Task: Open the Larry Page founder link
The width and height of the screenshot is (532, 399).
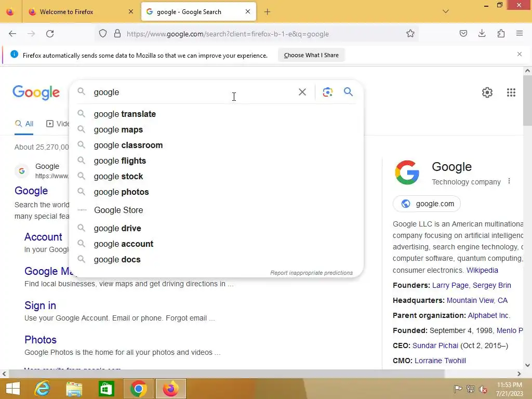Action: pyautogui.click(x=450, y=285)
